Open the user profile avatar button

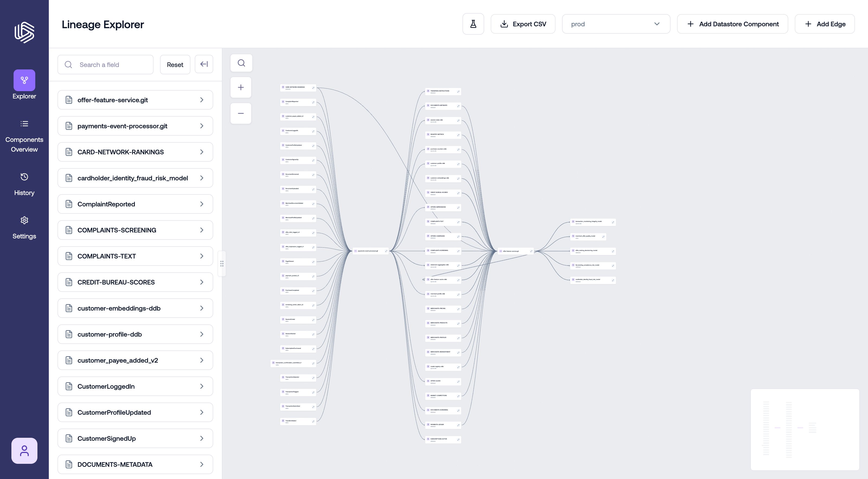(x=24, y=451)
